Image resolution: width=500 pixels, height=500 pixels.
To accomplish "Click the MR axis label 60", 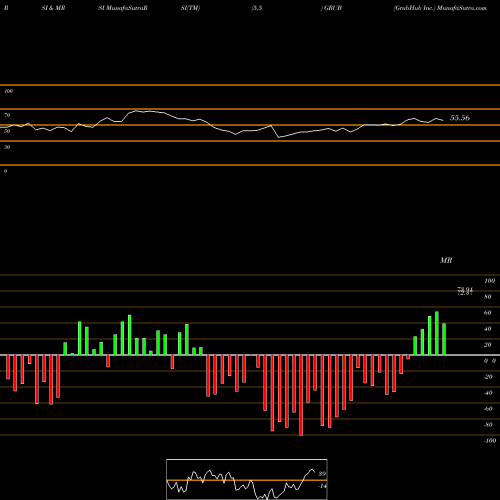I will coord(487,313).
